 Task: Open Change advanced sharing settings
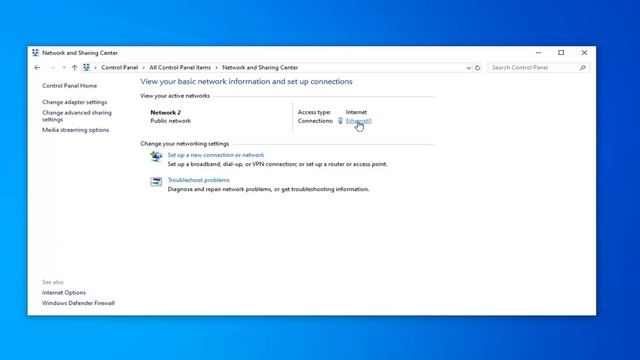(77, 116)
